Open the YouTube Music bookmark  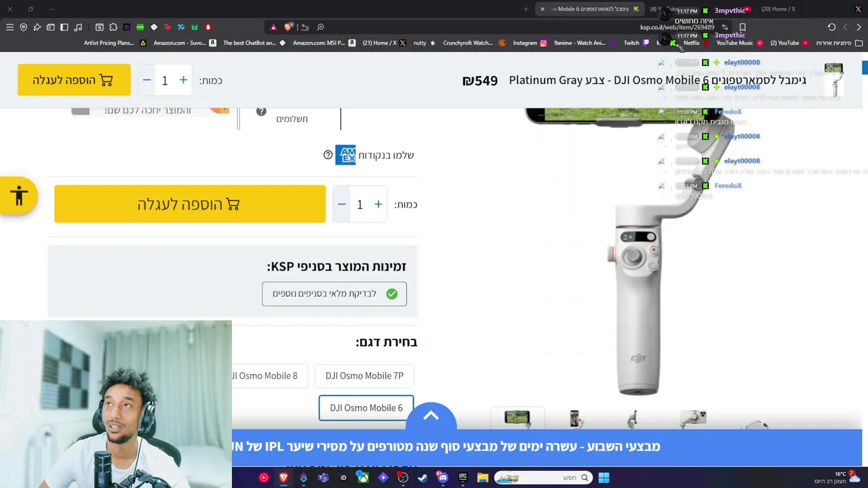click(x=740, y=43)
